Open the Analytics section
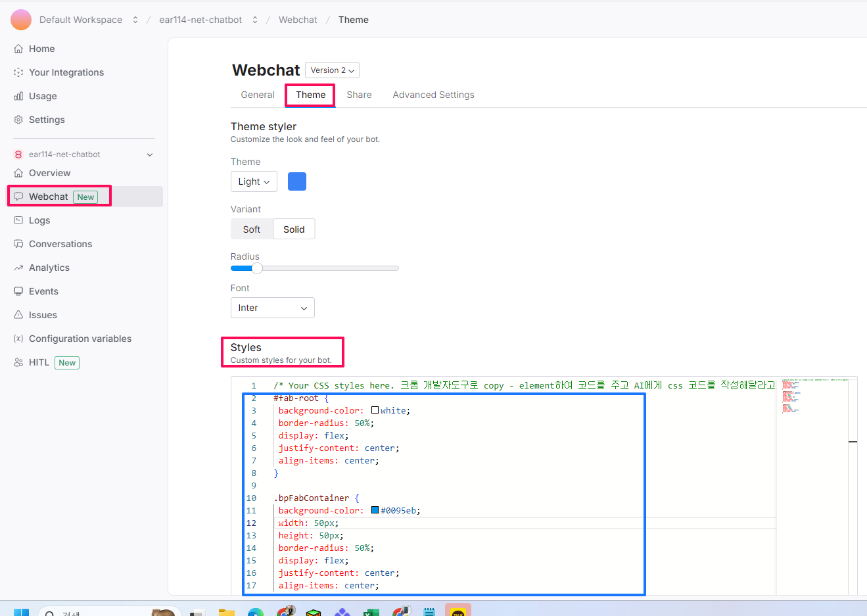The height and width of the screenshot is (616, 867). pos(49,268)
